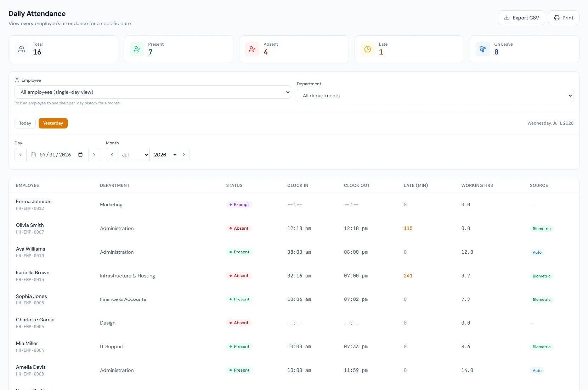
Task: Click employee ID HH-EMP-0012
Action: (30, 208)
